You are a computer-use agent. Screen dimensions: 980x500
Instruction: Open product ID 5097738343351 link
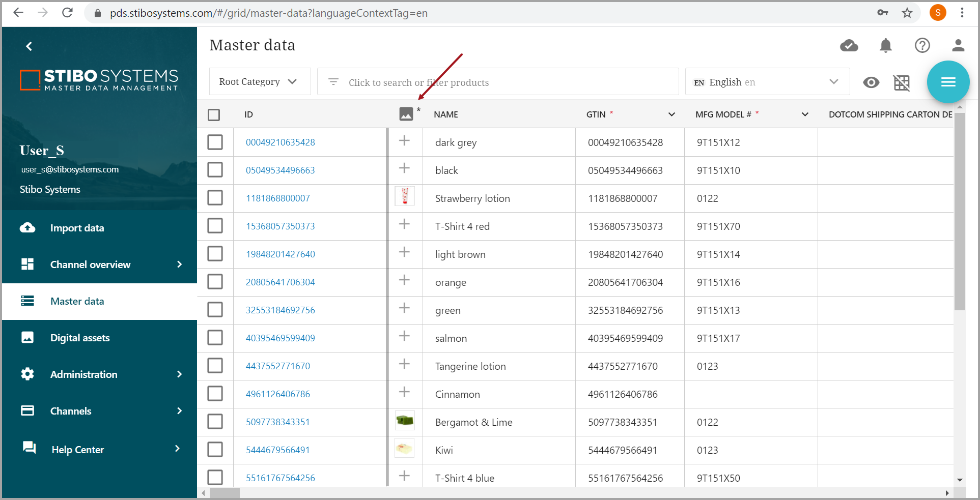[x=277, y=422]
